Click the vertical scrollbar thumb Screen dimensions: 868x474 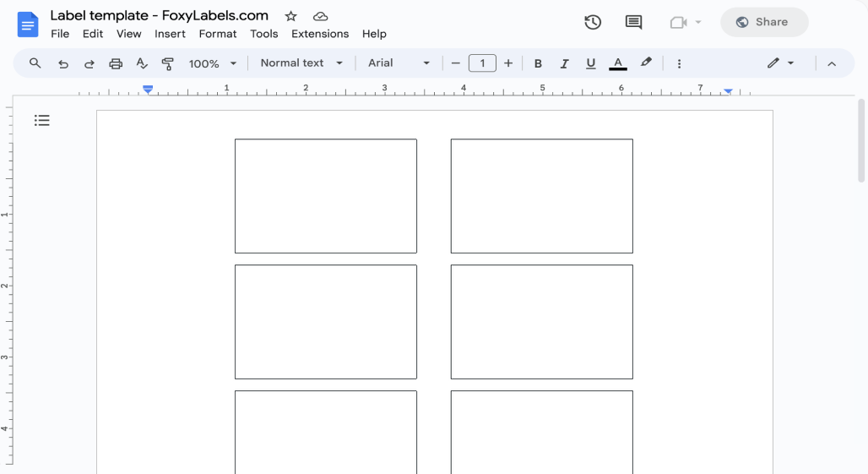point(860,140)
